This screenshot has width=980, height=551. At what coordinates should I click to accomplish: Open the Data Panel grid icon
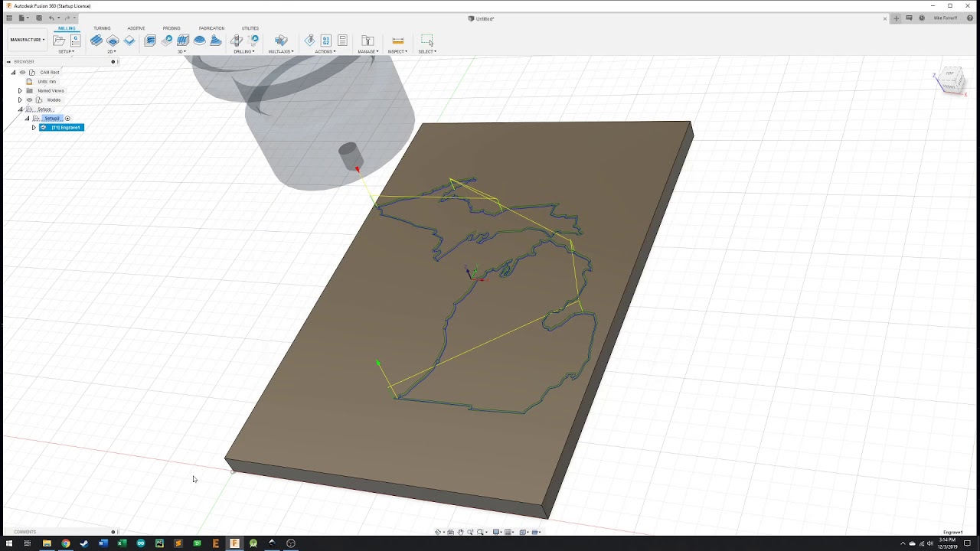tap(9, 18)
